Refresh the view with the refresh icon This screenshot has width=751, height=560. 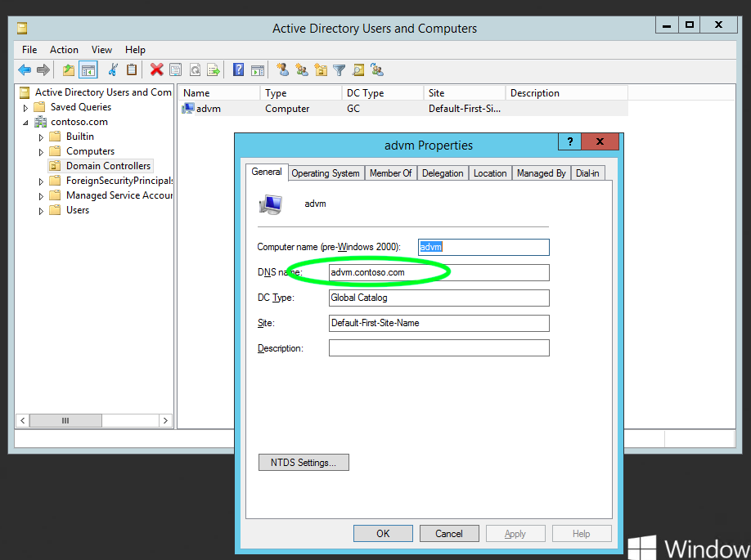point(194,69)
